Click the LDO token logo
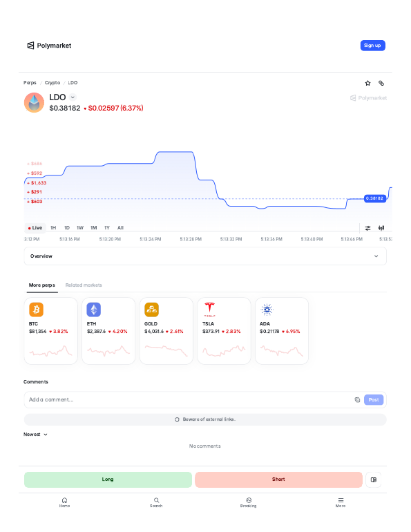The image size is (411, 532). [35, 102]
